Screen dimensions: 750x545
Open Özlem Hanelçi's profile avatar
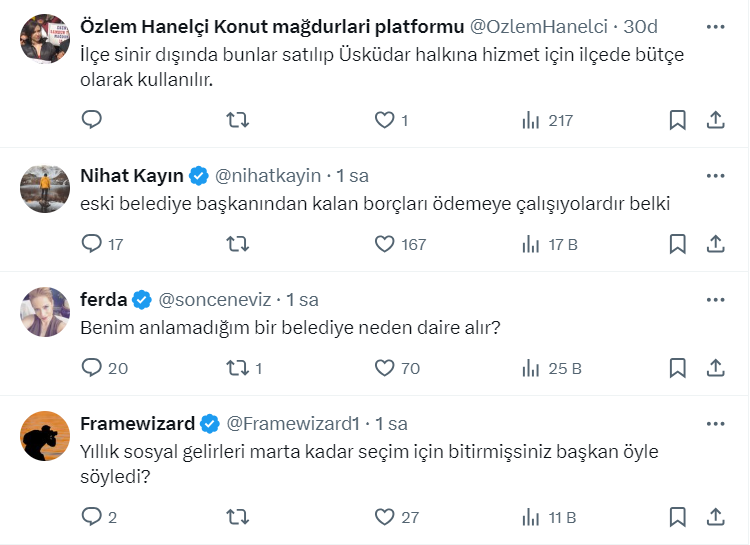[45, 40]
